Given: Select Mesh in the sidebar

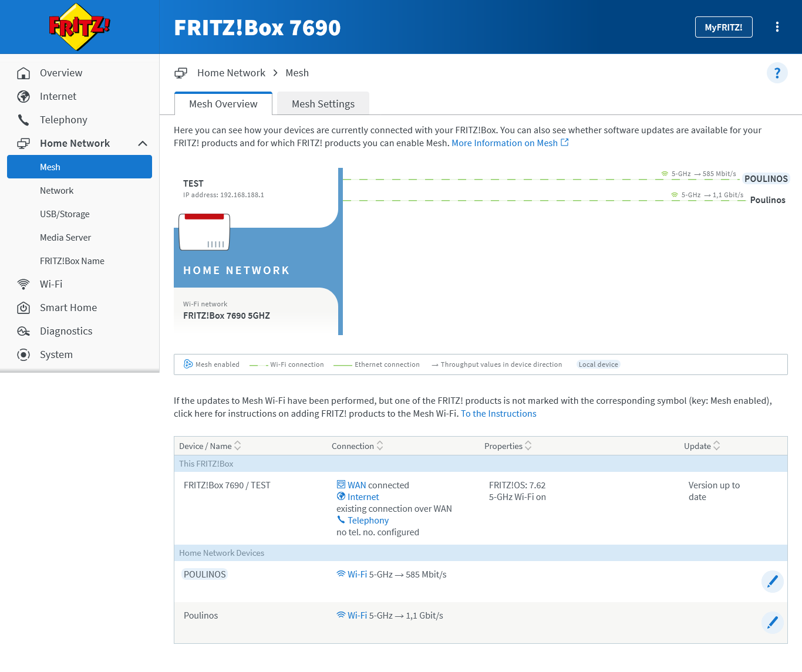Looking at the screenshot, I should (79, 167).
